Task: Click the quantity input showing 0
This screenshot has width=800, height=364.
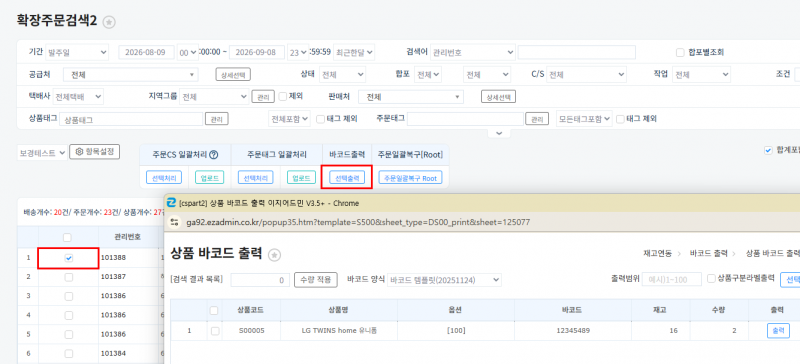Action: tap(260, 280)
